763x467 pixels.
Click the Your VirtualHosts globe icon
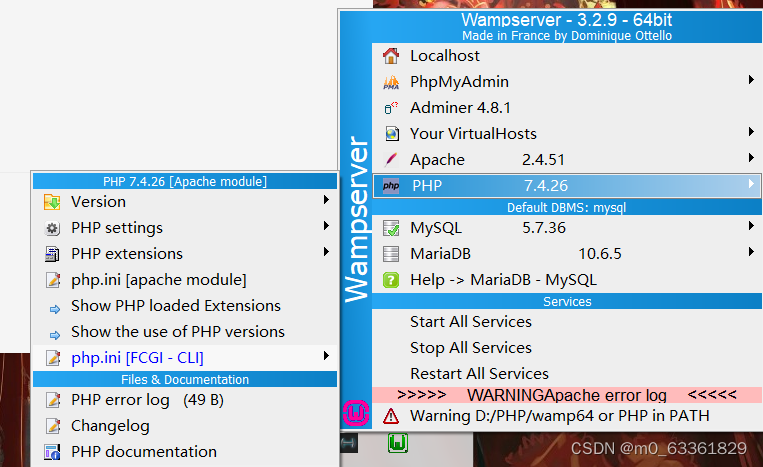point(391,134)
